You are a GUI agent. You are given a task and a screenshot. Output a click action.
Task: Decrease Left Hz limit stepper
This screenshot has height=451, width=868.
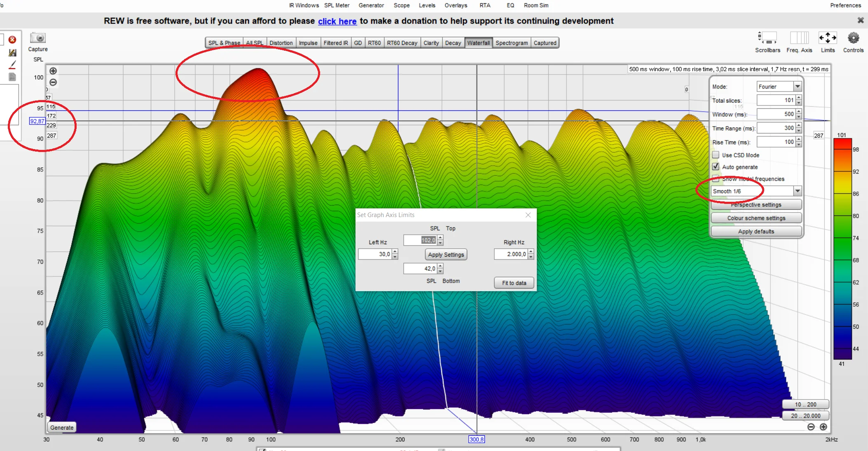[x=395, y=257]
